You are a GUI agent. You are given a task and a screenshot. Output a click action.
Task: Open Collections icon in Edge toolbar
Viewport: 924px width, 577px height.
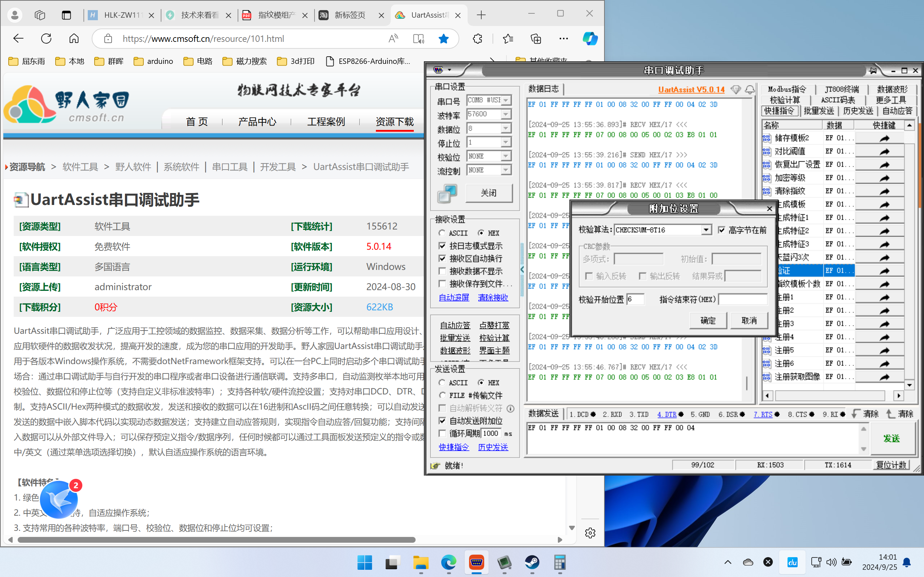536,39
